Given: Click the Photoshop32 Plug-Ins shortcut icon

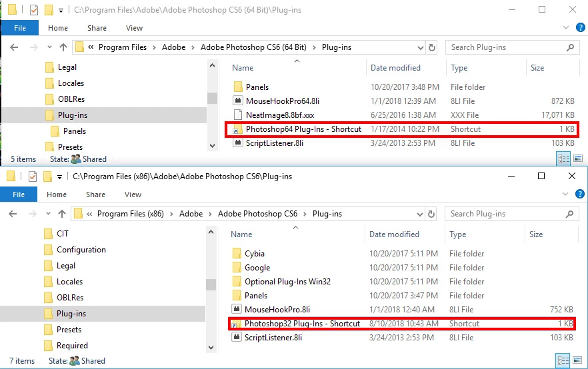Looking at the screenshot, I should coord(235,324).
